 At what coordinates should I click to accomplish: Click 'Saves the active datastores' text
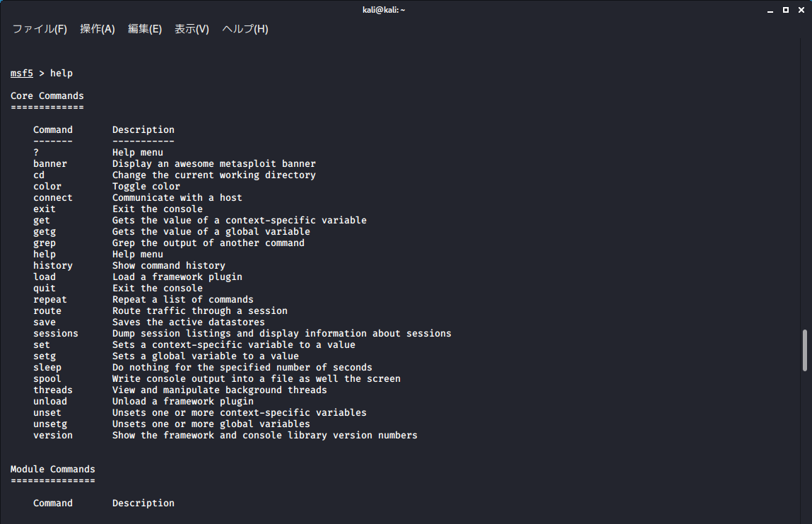189,322
